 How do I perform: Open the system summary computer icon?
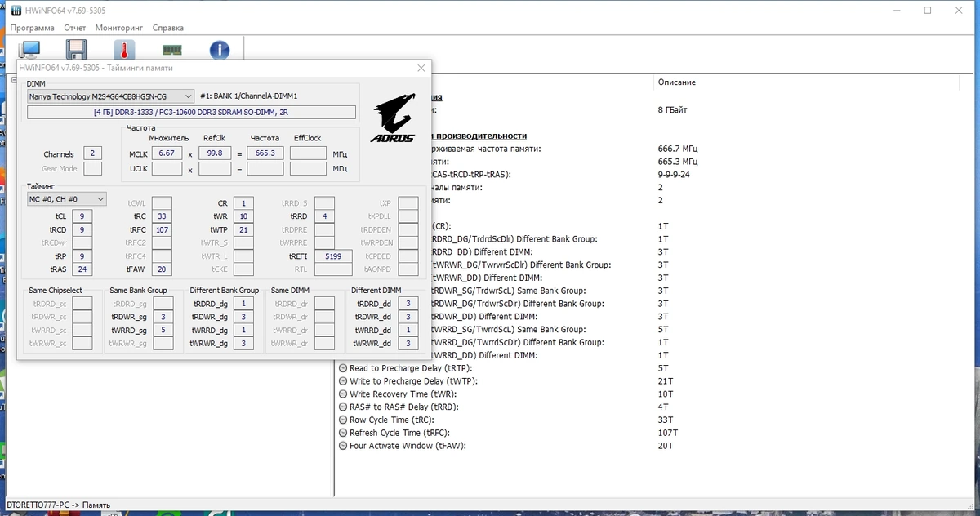pos(29,51)
